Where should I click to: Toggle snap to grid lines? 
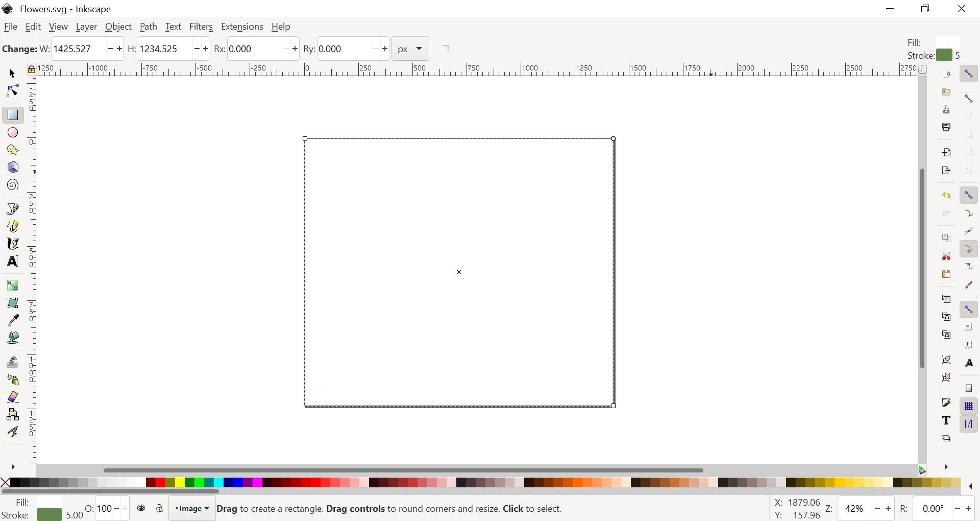pos(969,406)
